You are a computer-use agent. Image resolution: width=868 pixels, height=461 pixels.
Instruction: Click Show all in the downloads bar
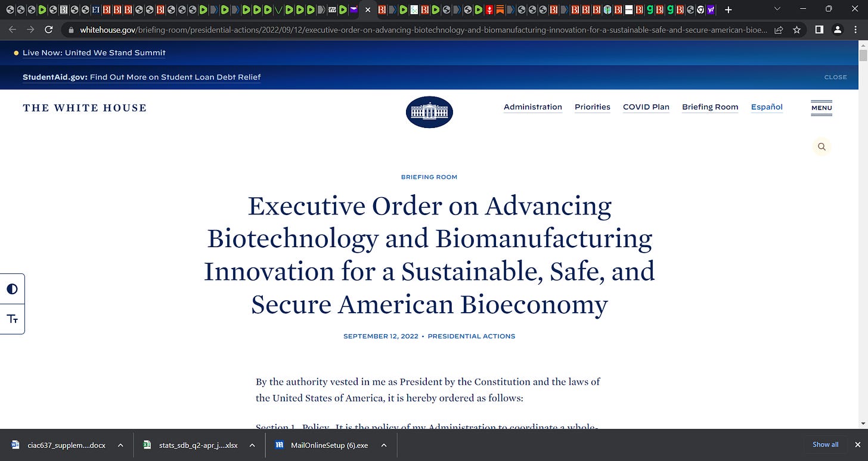(825, 444)
